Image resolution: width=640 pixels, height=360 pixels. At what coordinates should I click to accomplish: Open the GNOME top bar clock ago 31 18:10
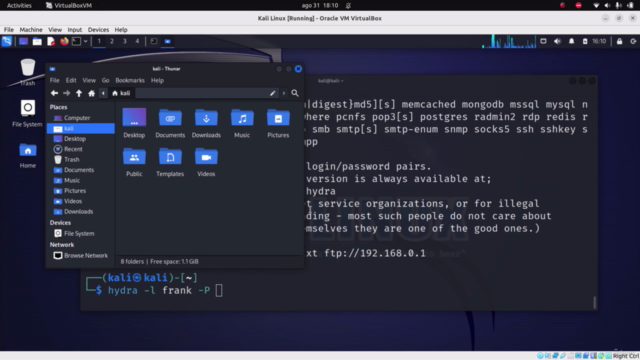pyautogui.click(x=320, y=5)
